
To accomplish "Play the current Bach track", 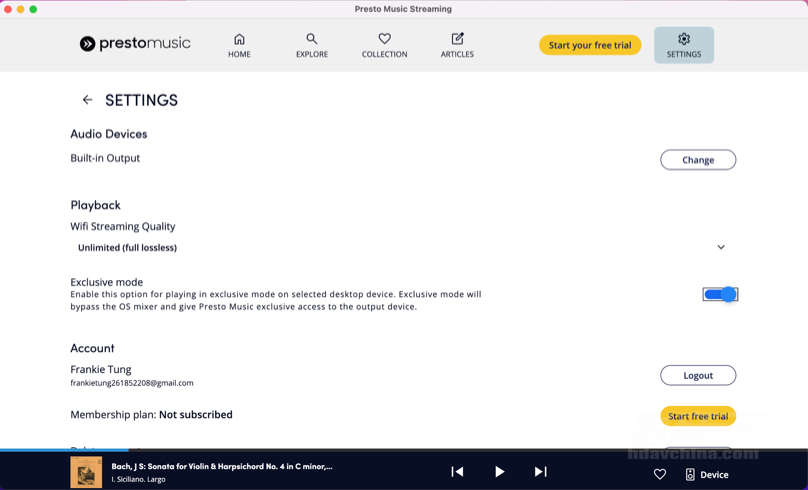I will [x=499, y=471].
